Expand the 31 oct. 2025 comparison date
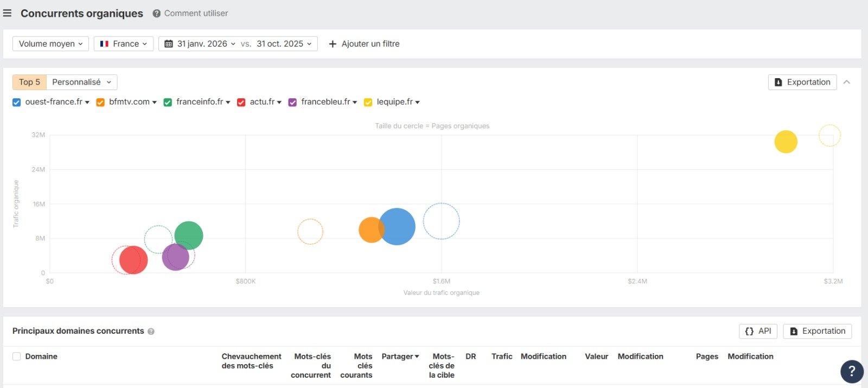This screenshot has height=388, width=868. tap(284, 44)
